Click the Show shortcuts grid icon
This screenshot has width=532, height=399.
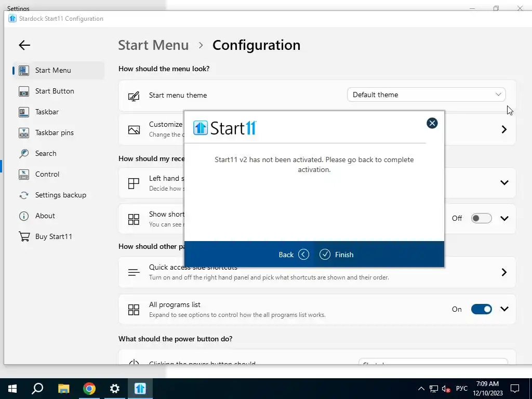pos(134,219)
